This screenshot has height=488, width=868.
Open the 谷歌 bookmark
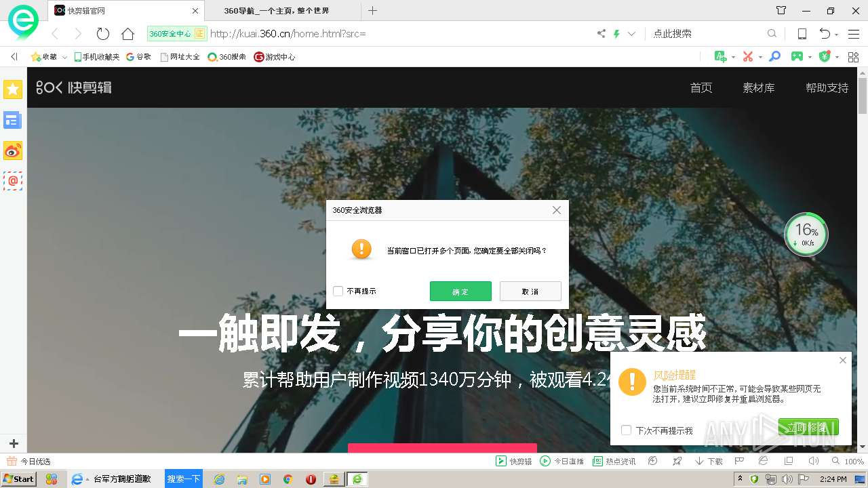pyautogui.click(x=138, y=57)
